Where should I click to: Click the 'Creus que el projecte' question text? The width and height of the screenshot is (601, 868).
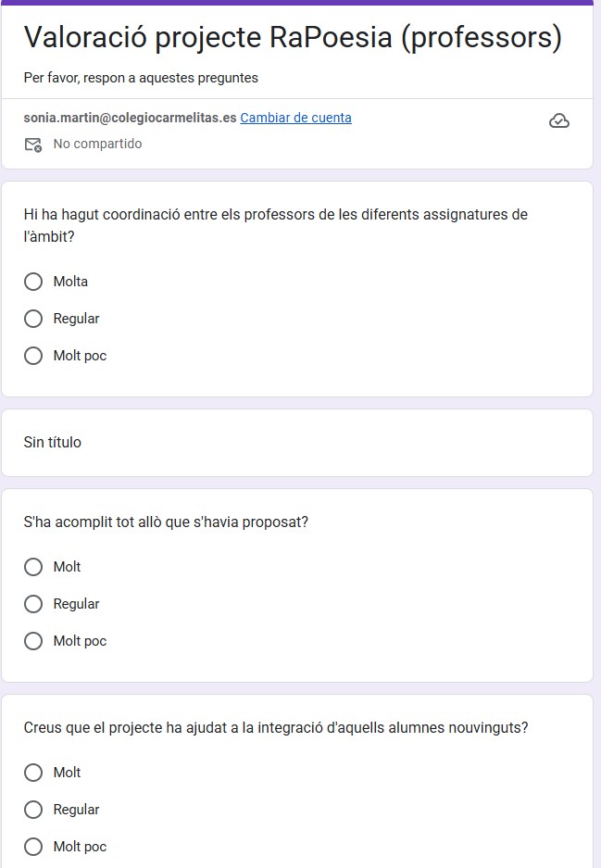coord(275,728)
